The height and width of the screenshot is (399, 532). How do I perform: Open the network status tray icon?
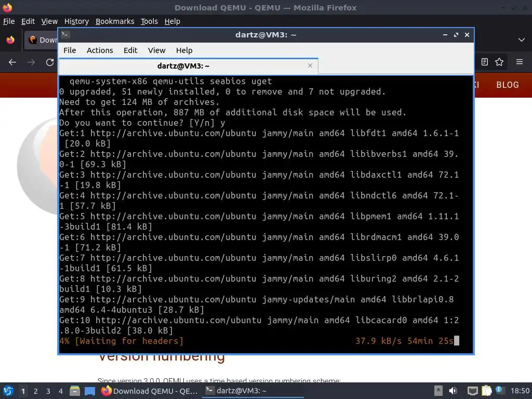pyautogui.click(x=472, y=391)
